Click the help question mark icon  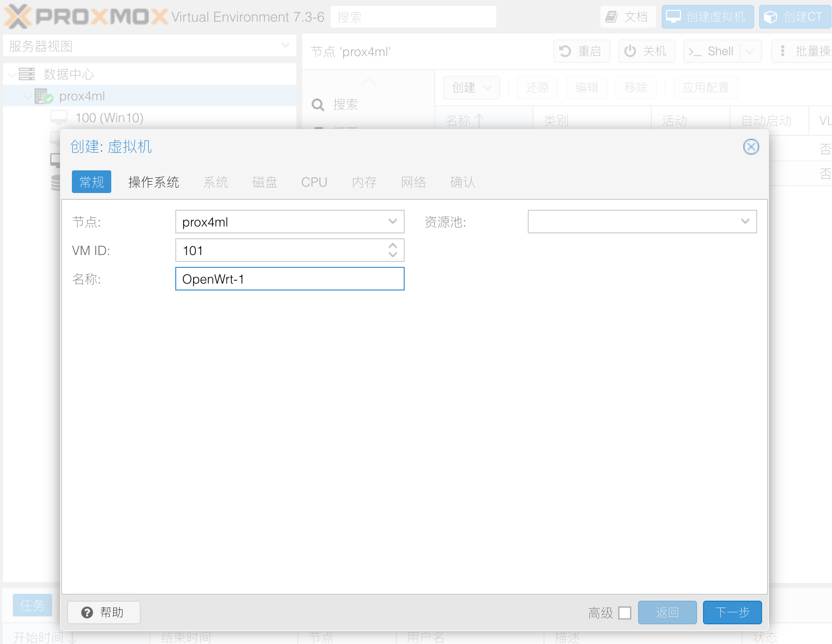coord(87,612)
